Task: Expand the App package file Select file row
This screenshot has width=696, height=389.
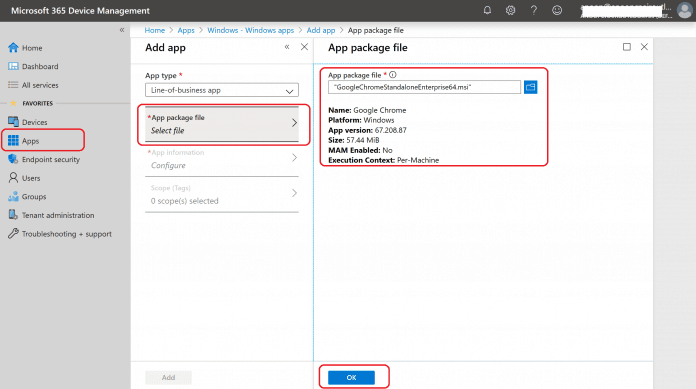Action: (x=222, y=124)
